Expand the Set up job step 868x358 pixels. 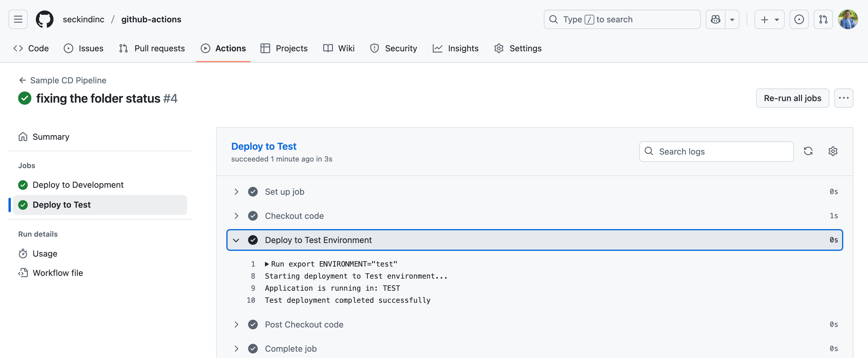(236, 192)
